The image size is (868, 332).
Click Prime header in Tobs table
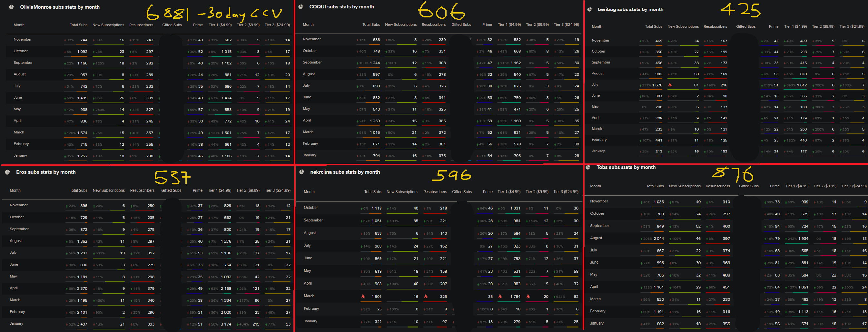[x=775, y=186]
